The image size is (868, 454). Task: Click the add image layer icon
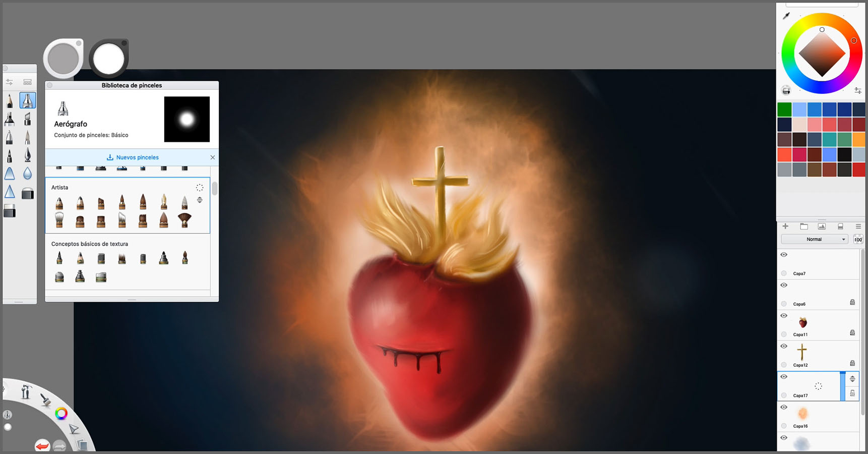[822, 226]
